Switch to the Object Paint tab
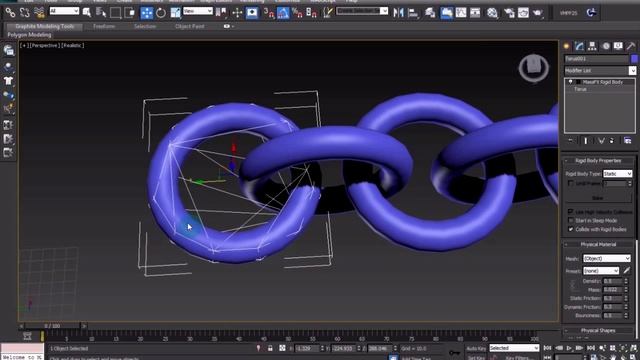The width and height of the screenshot is (640, 360). point(189,26)
